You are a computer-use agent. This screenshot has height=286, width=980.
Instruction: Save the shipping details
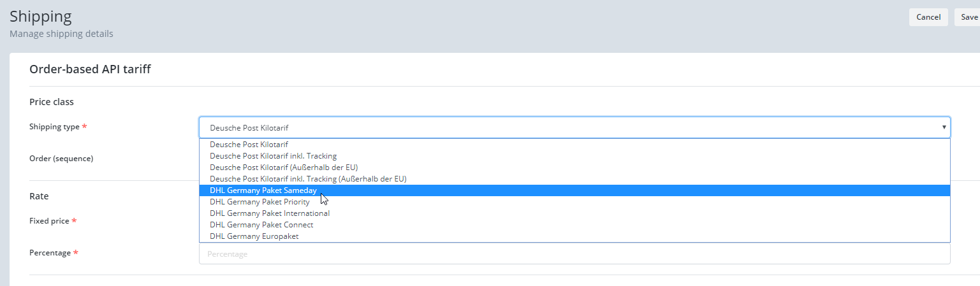pyautogui.click(x=967, y=17)
